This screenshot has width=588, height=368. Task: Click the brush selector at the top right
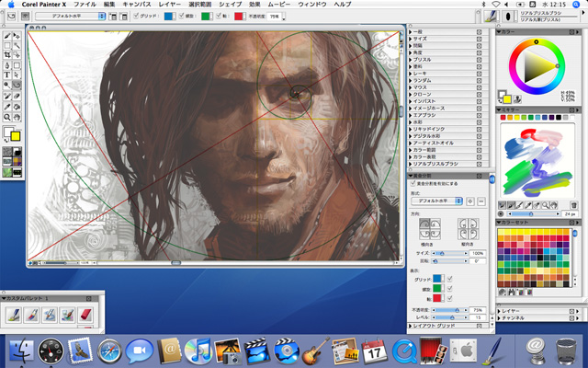coord(490,17)
